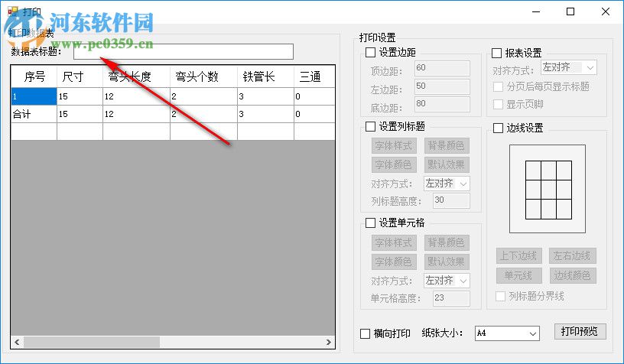This screenshot has width=624, height=364.
Task: Click the 序号 column header
Action: [x=34, y=76]
